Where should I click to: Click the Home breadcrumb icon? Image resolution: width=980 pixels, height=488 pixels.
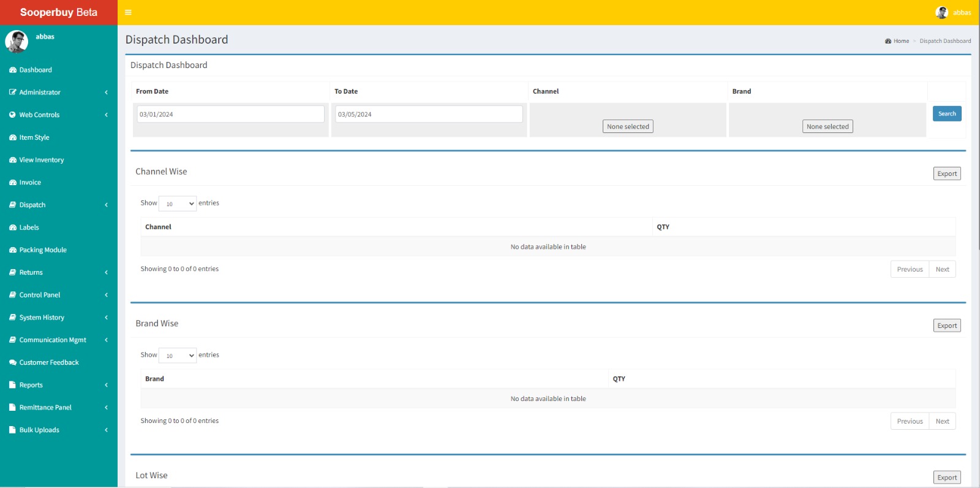[888, 41]
